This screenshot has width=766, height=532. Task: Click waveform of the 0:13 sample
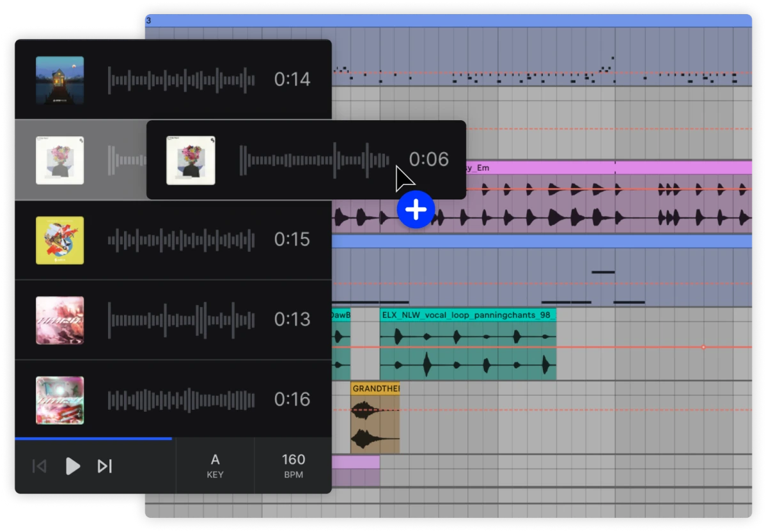coord(181,320)
